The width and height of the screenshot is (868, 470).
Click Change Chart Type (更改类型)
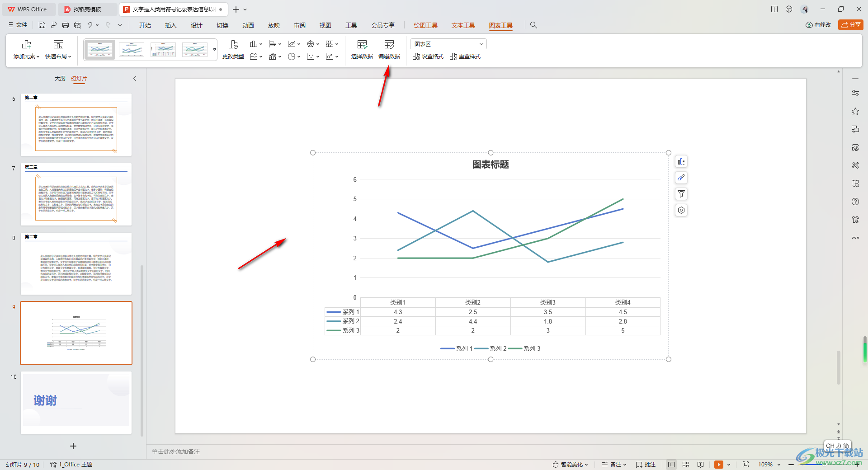233,50
